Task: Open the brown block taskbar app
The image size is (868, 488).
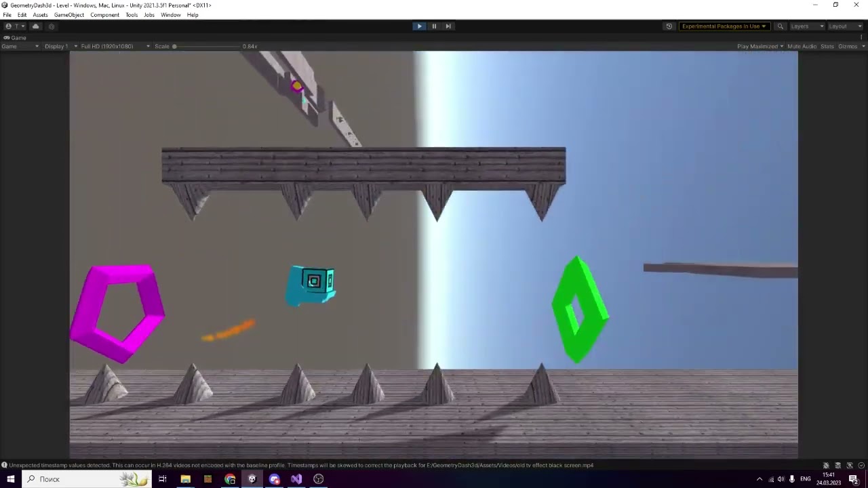Action: click(x=208, y=479)
